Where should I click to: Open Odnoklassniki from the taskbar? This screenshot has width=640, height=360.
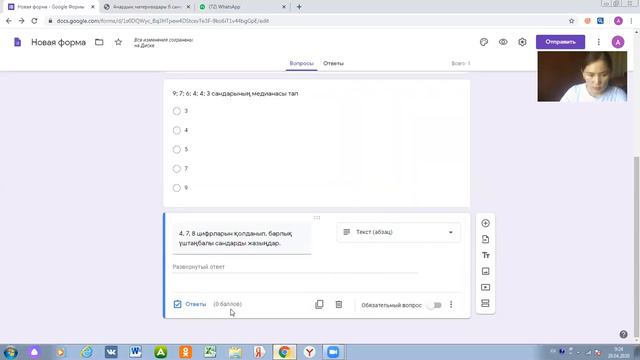point(185,352)
